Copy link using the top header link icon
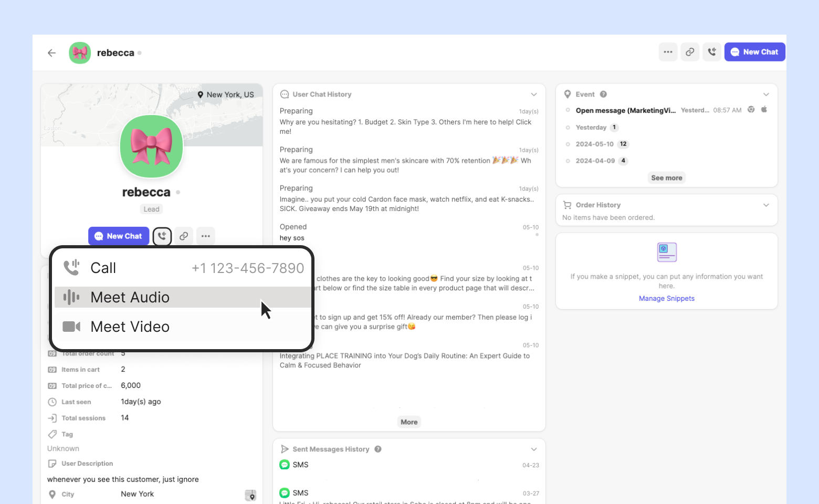Screen dimensions: 819x504 click(x=690, y=52)
